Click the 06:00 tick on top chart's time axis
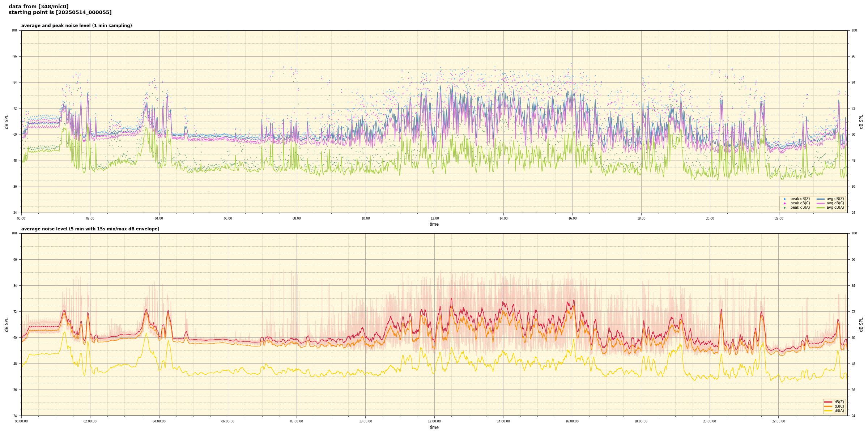Screen dimensions: 868x434 [228, 218]
